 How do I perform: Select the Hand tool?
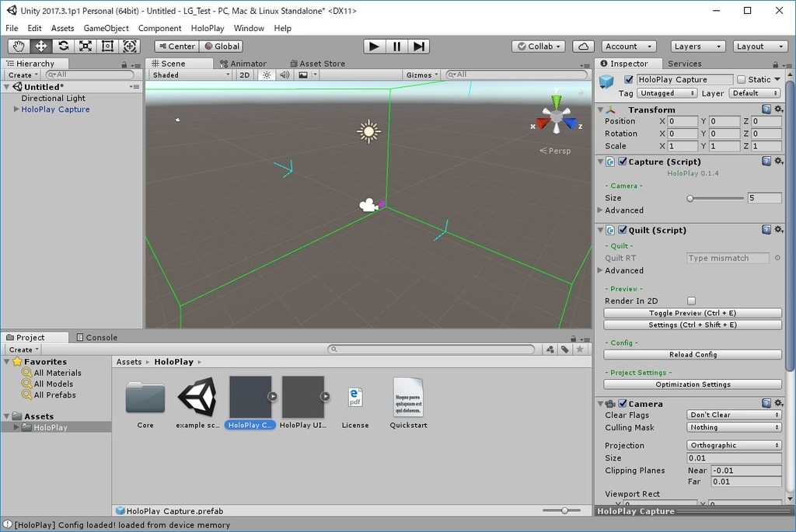tap(19, 46)
